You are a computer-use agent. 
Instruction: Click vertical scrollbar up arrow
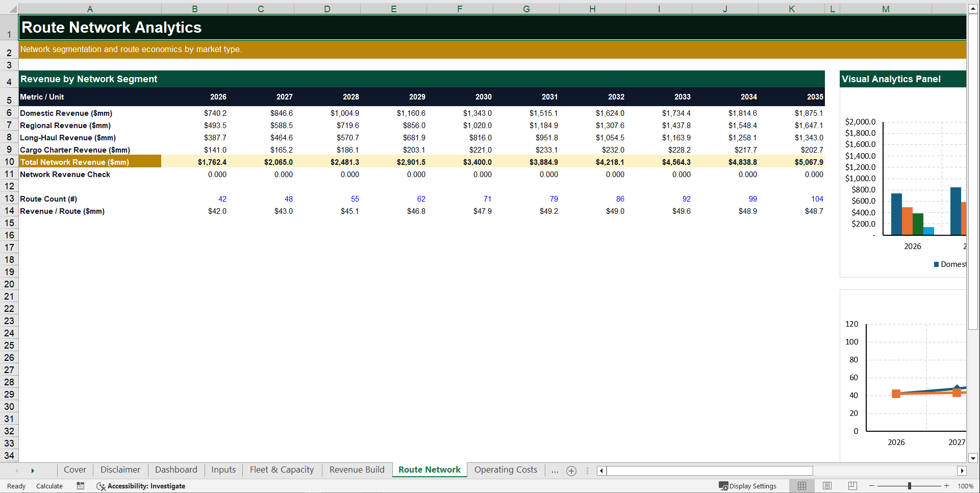click(973, 9)
